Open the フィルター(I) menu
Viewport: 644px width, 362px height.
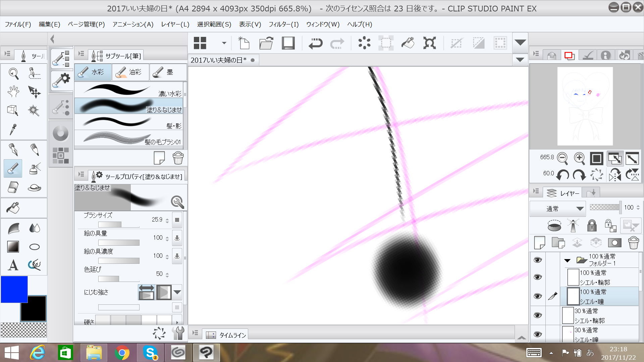pos(283,24)
